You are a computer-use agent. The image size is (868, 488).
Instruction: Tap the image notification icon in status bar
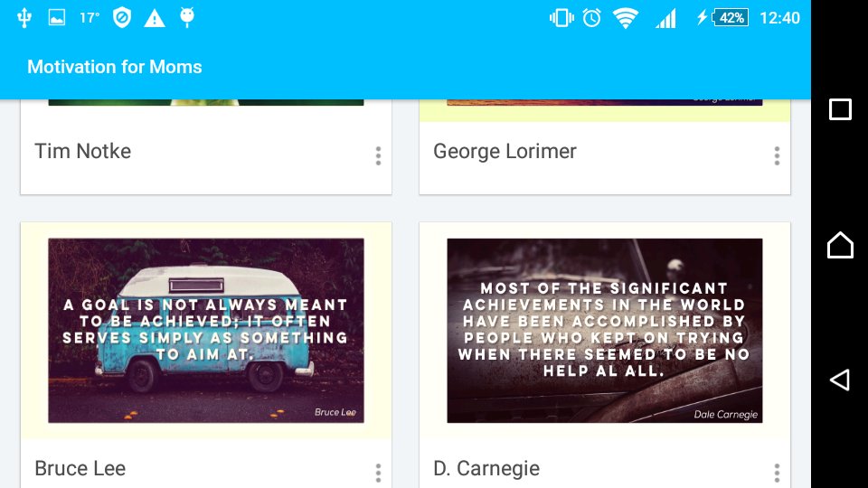coord(56,18)
